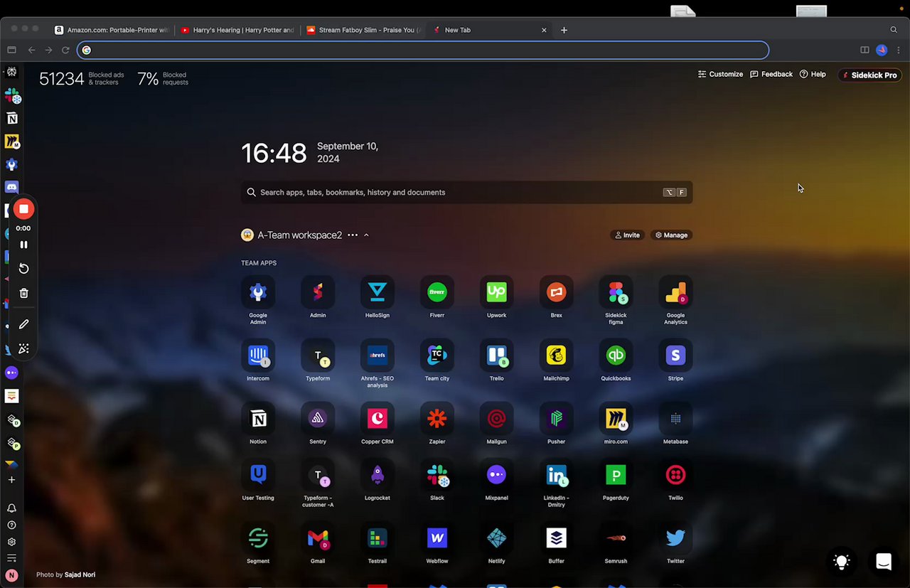Viewport: 910px width, 588px height.
Task: Collapse the A-Team workspace2 section
Action: (367, 235)
